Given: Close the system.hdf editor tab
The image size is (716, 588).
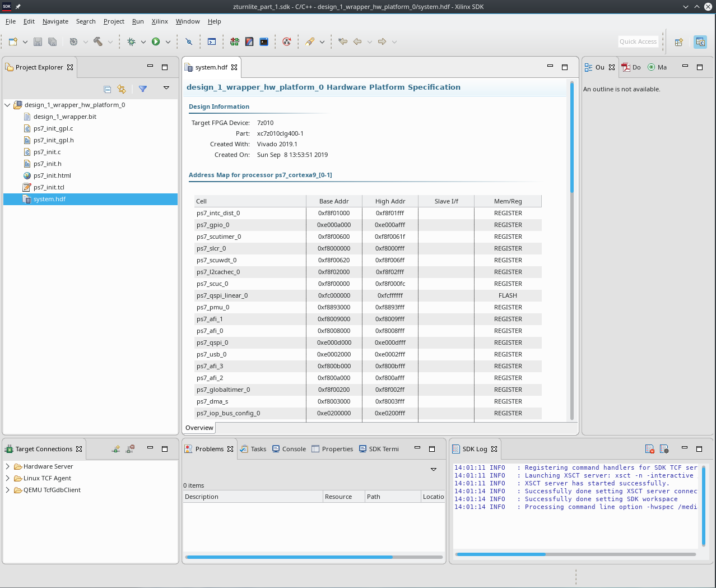Looking at the screenshot, I should click(234, 67).
